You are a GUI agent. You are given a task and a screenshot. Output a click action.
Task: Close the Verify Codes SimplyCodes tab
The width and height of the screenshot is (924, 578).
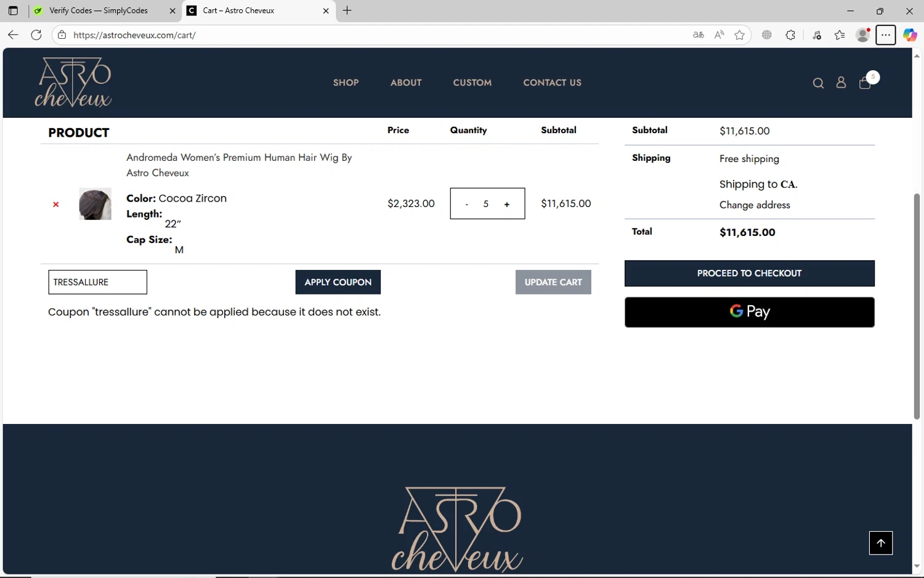(x=172, y=10)
